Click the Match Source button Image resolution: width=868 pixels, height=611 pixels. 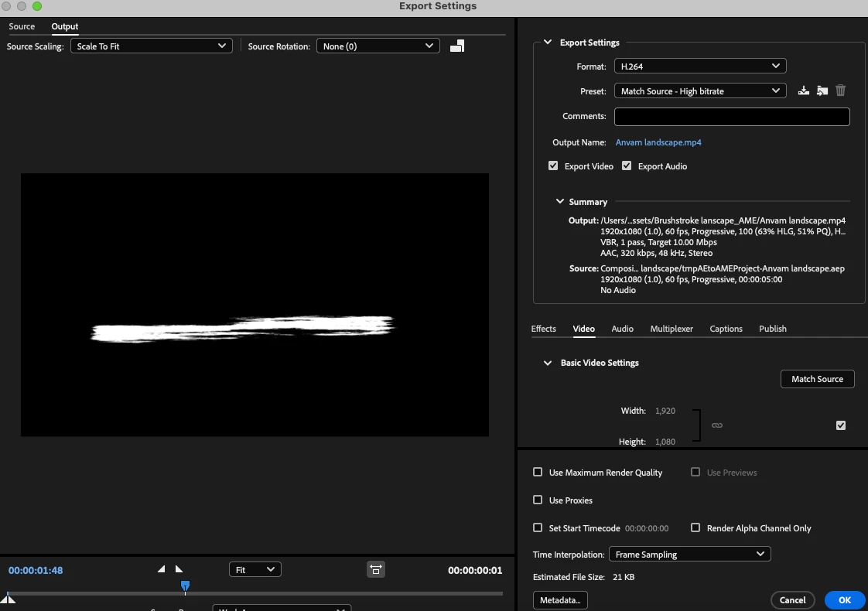coord(817,379)
